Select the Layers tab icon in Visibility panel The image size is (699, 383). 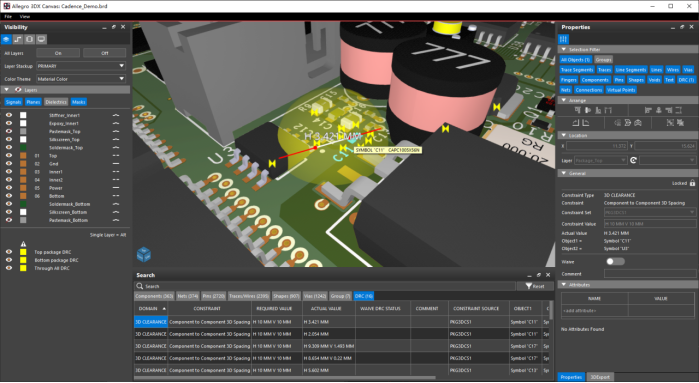pos(6,39)
